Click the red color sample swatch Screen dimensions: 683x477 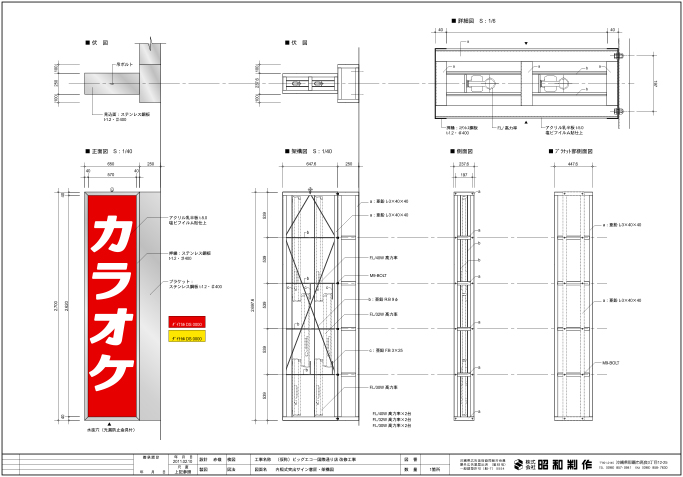point(187,322)
